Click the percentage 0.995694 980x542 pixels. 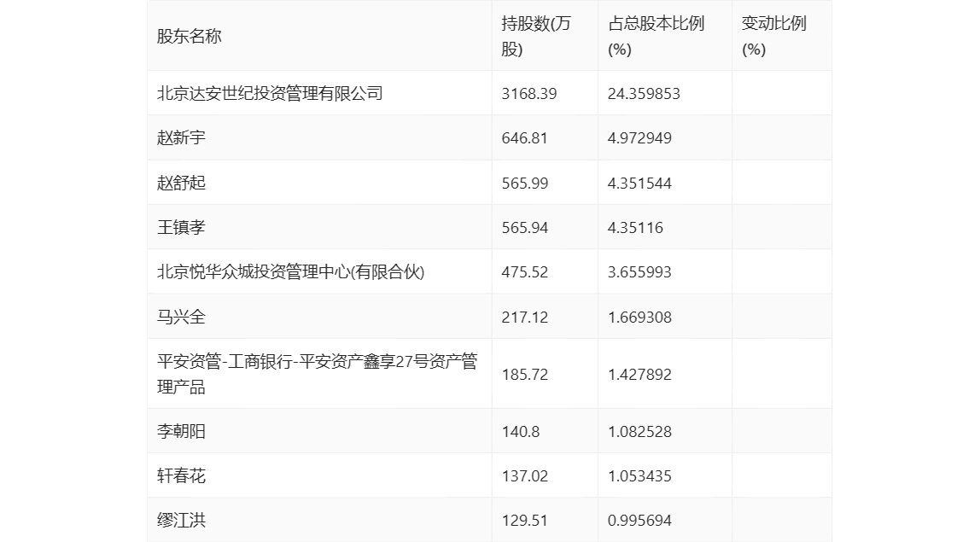pyautogui.click(x=639, y=520)
